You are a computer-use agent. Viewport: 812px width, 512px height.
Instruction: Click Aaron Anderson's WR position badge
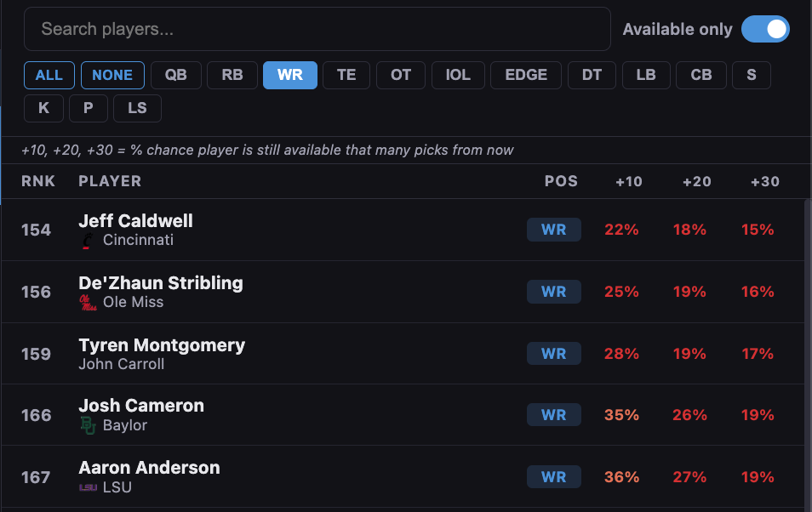click(553, 476)
